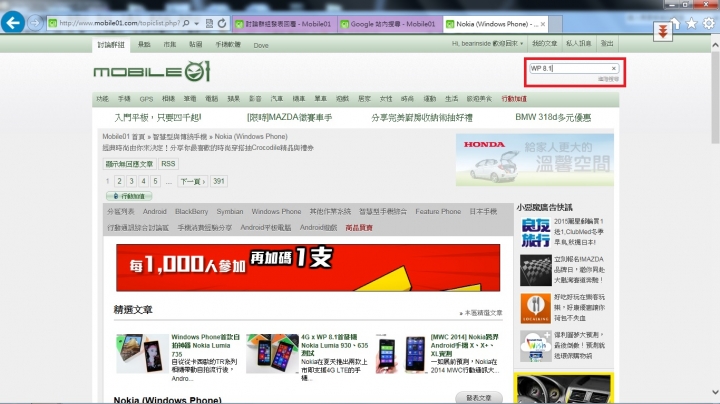The width and height of the screenshot is (720, 404).
Task: Open the [MWC 2014] Nokia跨界 article title
Action: pos(465,345)
